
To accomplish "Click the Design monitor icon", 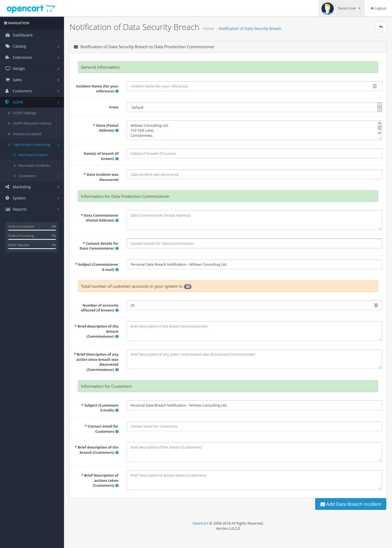I will point(8,69).
